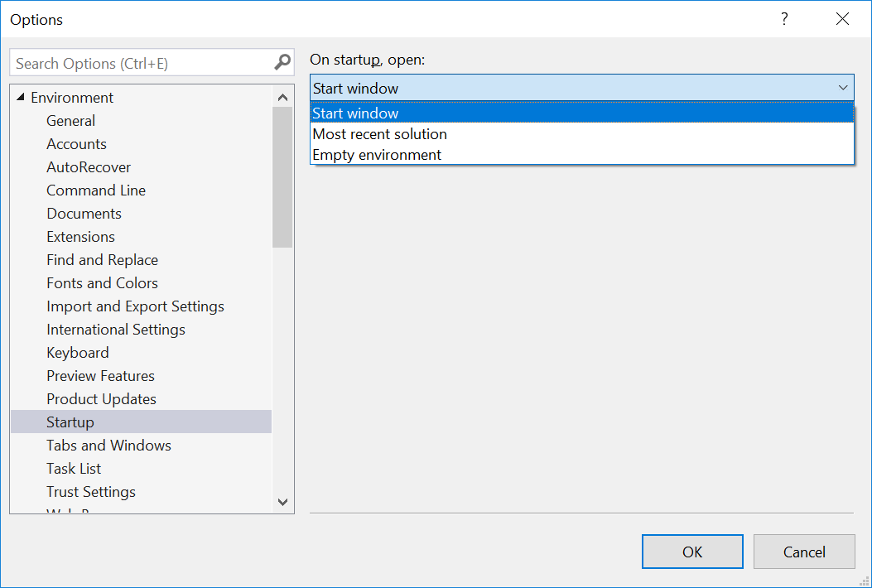Open Fonts and Colors settings
The height and width of the screenshot is (588, 872).
click(102, 282)
